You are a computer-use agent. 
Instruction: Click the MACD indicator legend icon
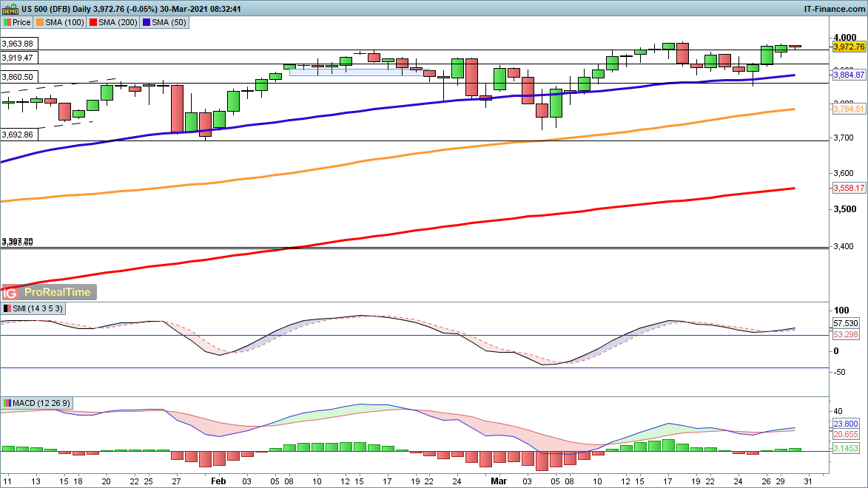7,403
